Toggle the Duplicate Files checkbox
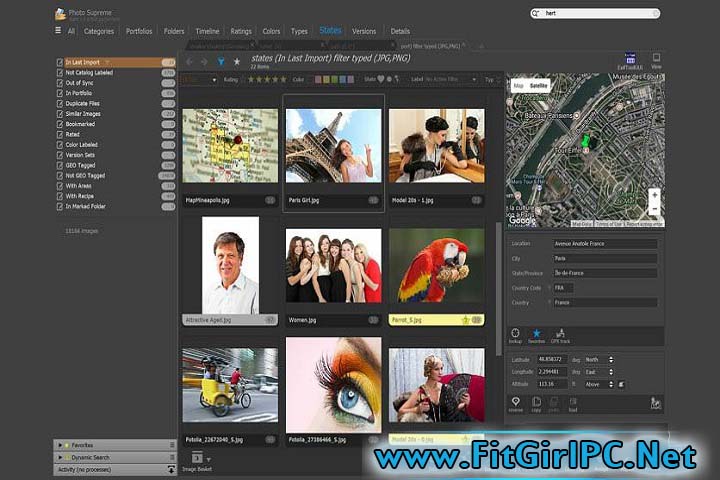Screen dimensions: 720x480 (60, 103)
